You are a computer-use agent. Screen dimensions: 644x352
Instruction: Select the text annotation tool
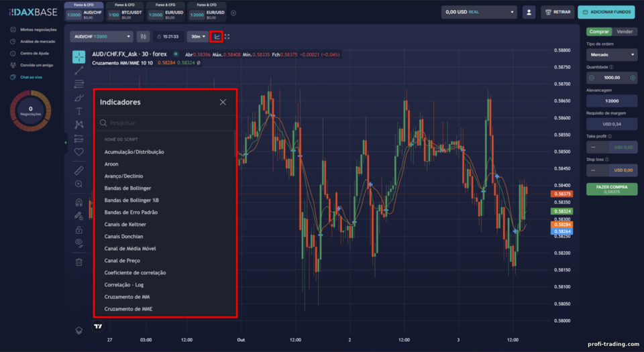pos(79,111)
